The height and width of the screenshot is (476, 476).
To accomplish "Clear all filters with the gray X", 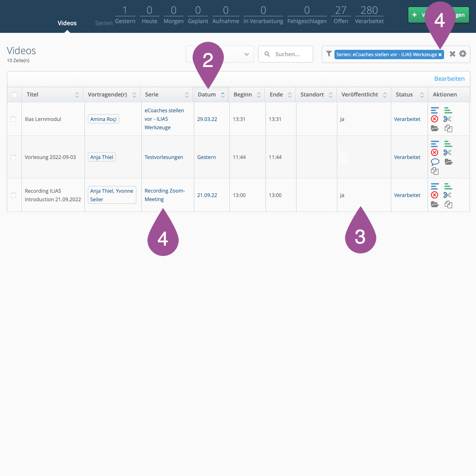I will pyautogui.click(x=453, y=54).
